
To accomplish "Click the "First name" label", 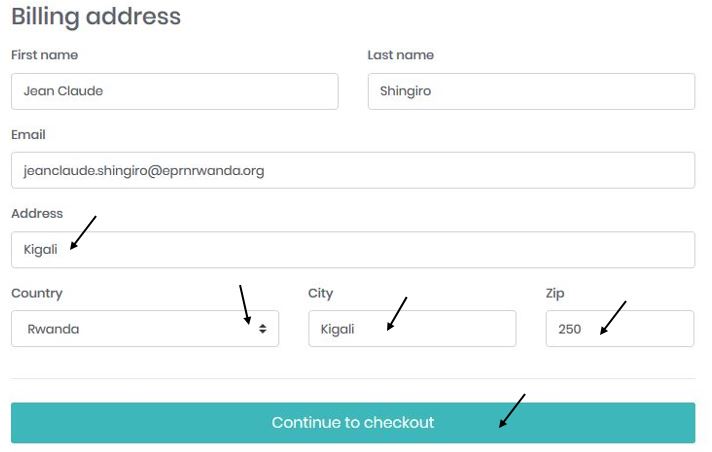I will coord(44,55).
